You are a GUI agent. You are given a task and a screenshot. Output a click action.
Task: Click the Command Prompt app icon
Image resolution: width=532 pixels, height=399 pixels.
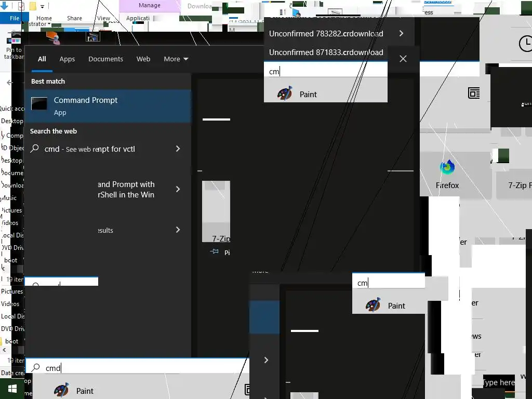coord(39,104)
